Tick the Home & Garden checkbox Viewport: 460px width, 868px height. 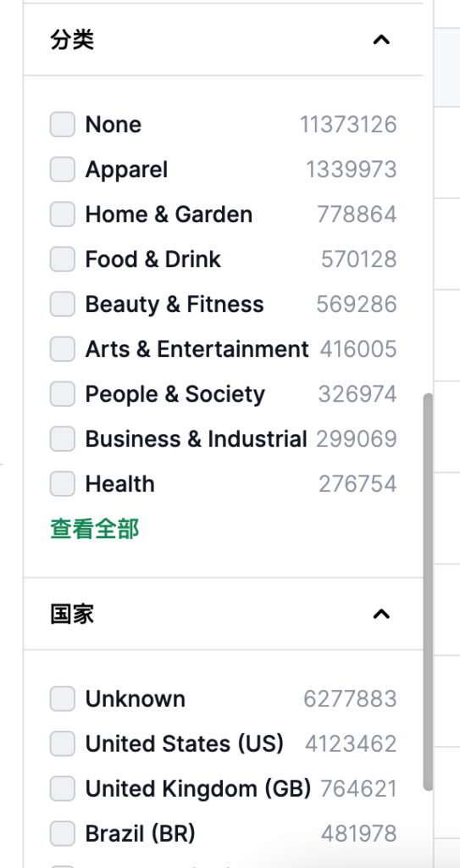tap(63, 214)
